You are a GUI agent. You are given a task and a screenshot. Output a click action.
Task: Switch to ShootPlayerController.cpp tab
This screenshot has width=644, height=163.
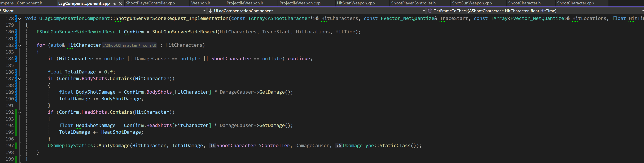(x=150, y=3)
